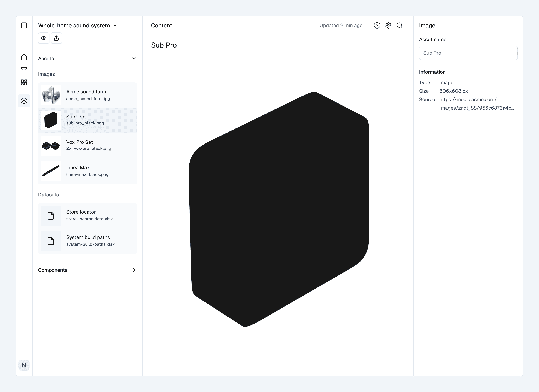The image size is (539, 392).
Task: Expand the Components section chevron
Action: tap(134, 270)
